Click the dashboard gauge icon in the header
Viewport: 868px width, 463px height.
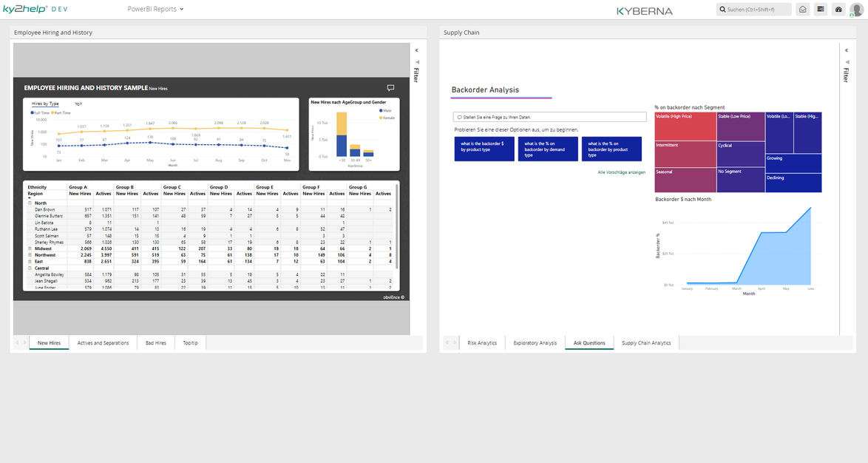pyautogui.click(x=838, y=9)
